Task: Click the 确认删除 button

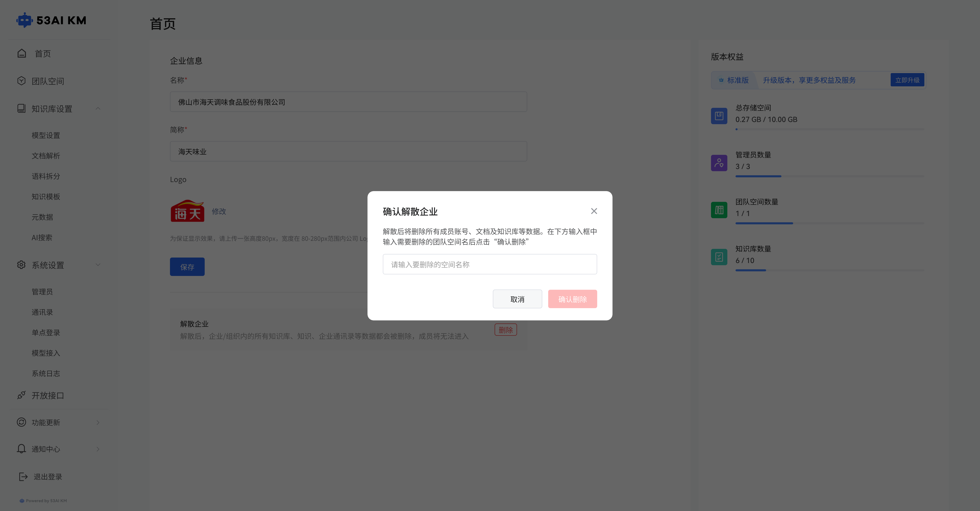Action: 572,299
